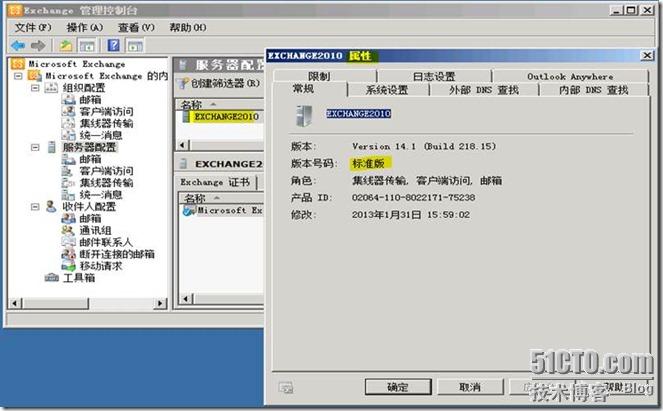Select the Microsoft Exchange root node
Viewport: 663px width, 411px height.
tap(77, 64)
